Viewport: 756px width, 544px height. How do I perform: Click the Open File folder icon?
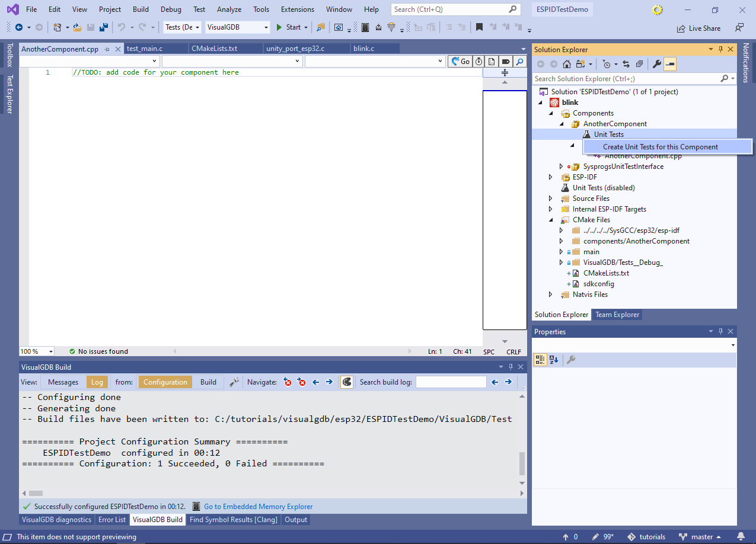tap(77, 27)
